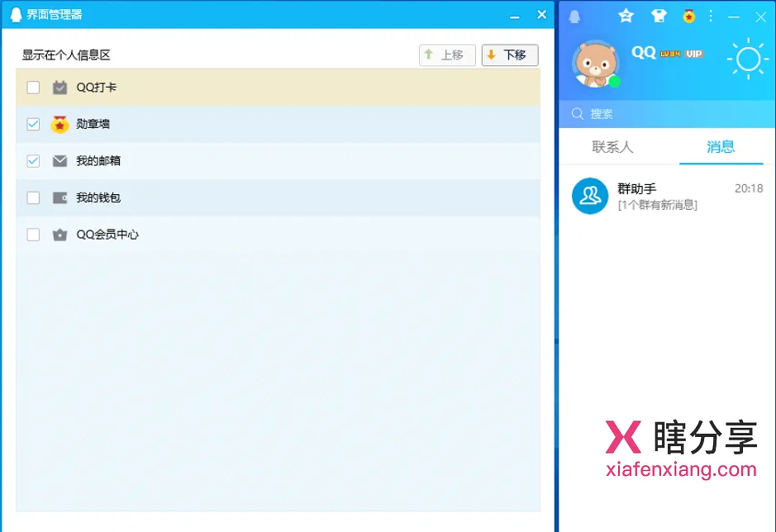776x532 pixels.
Task: Select the 勋章墙 row label
Action: point(93,124)
